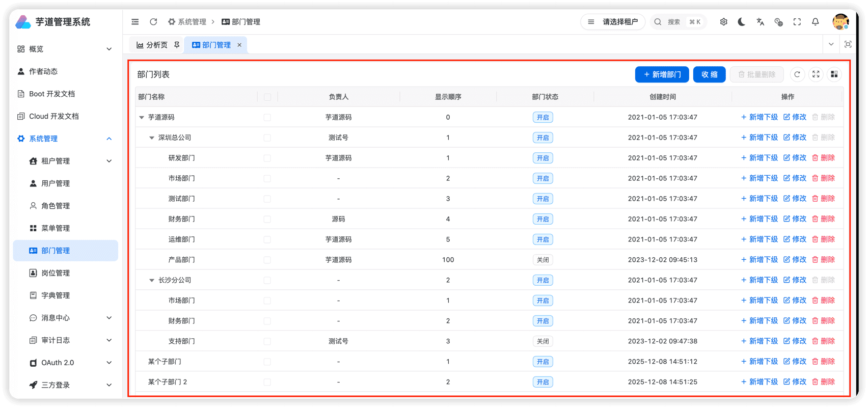Check the box for 研发部门 row
Viewport: 868px width, 408px height.
(x=267, y=158)
